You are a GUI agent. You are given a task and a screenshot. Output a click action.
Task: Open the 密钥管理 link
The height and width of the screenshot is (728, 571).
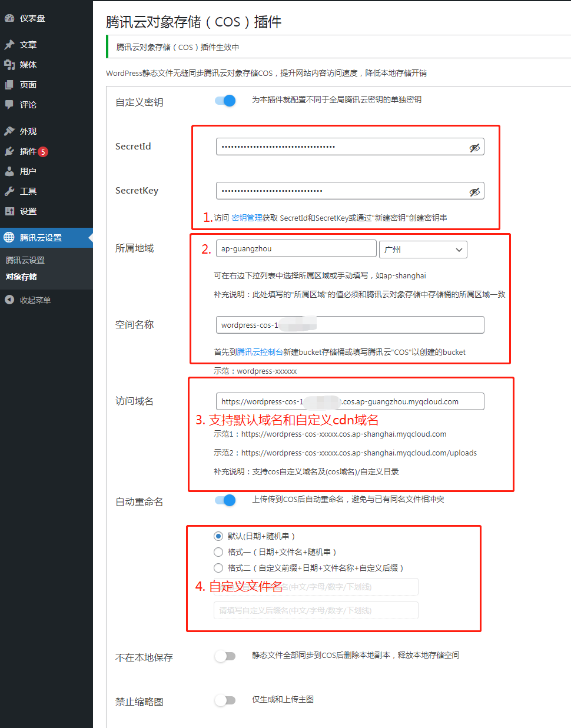pos(247,218)
